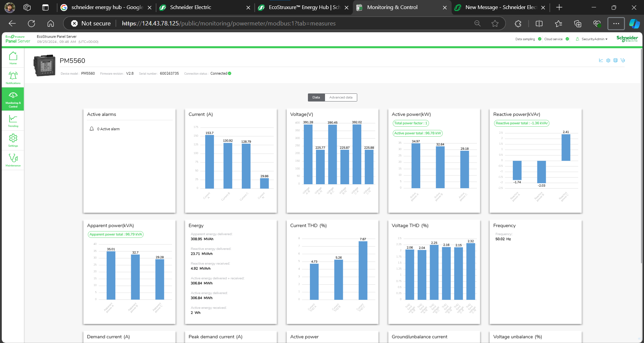Click the PM5560 device thumbnail image

[x=45, y=66]
